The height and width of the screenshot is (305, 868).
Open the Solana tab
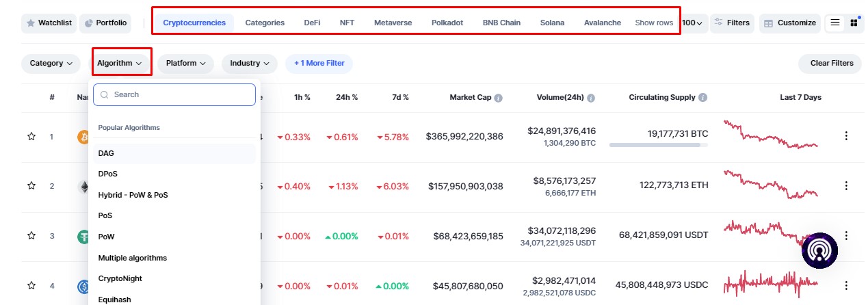[552, 23]
